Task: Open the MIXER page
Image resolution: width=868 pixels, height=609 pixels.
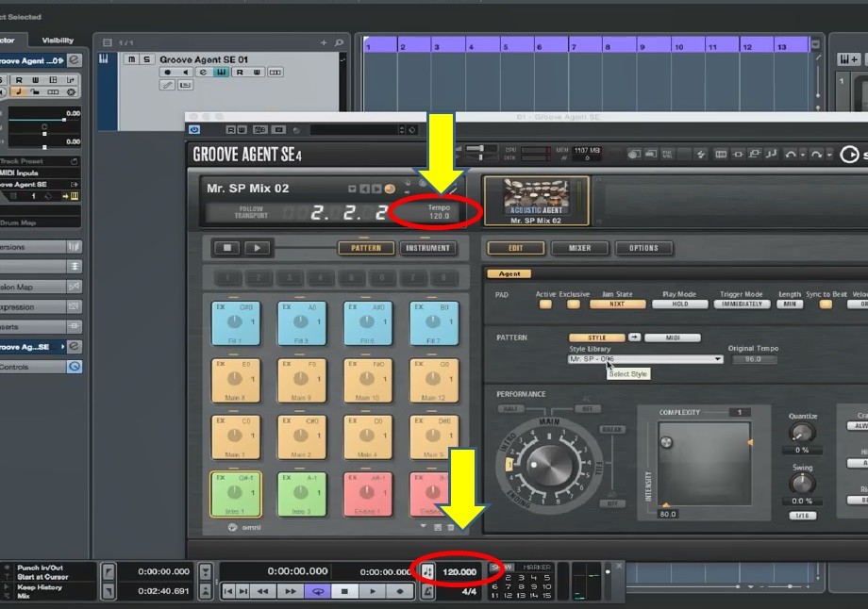Action: (x=579, y=248)
